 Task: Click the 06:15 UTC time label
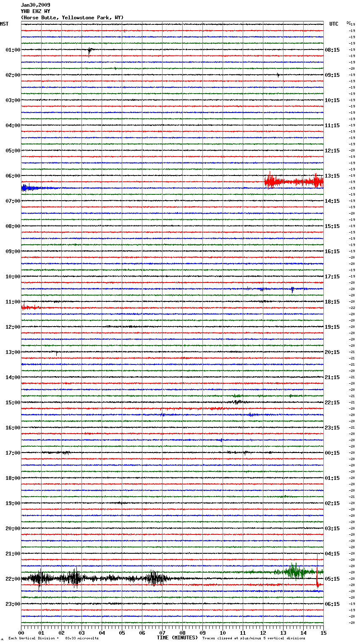pos(332,604)
